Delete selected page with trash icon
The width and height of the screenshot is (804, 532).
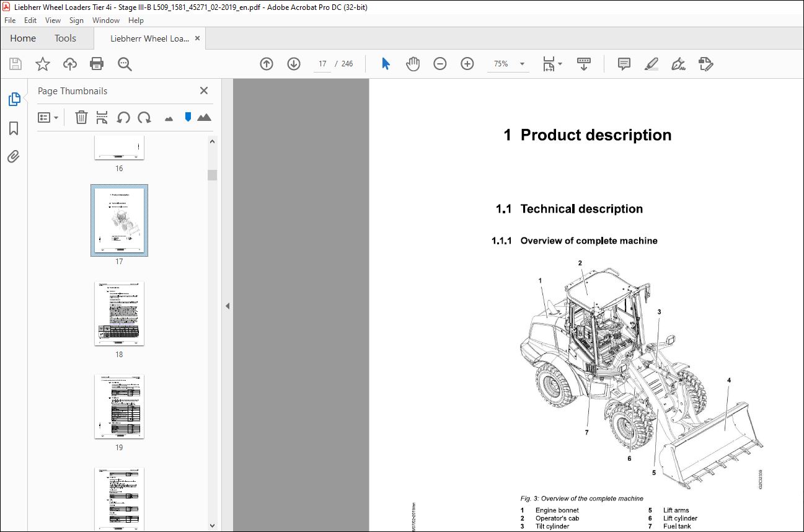[81, 117]
